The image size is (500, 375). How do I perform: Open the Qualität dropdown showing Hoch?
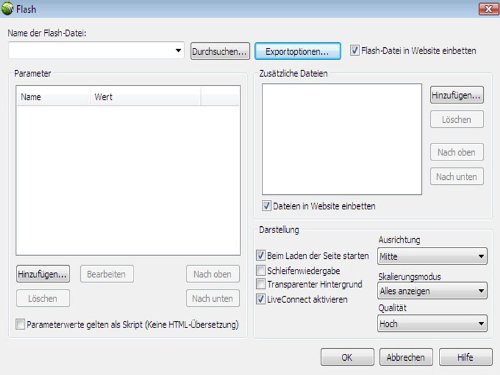(x=432, y=323)
